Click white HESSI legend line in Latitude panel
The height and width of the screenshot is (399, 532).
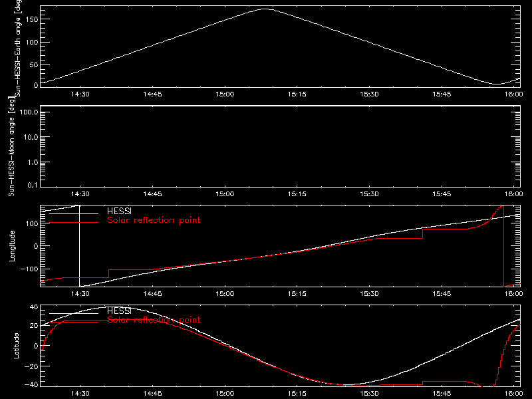74,313
